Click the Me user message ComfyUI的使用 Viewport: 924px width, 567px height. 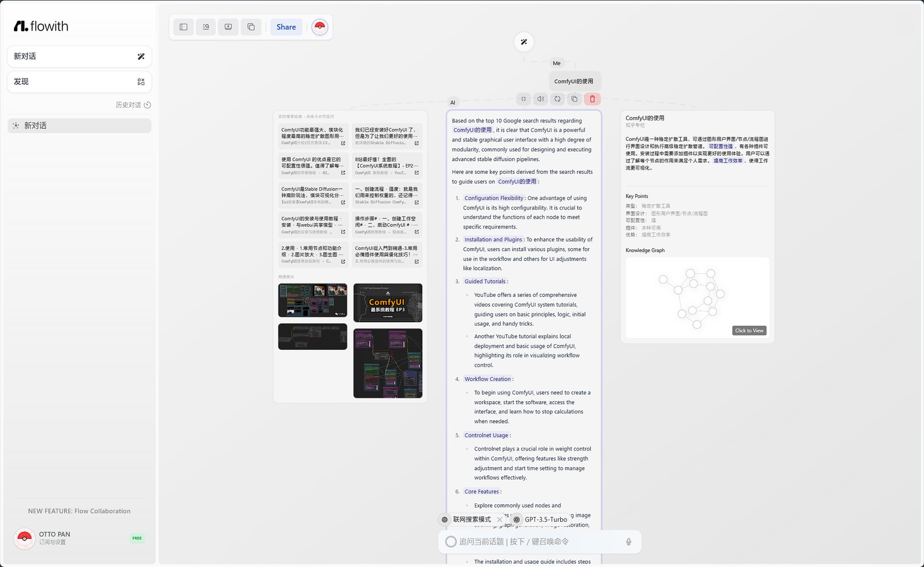click(574, 81)
